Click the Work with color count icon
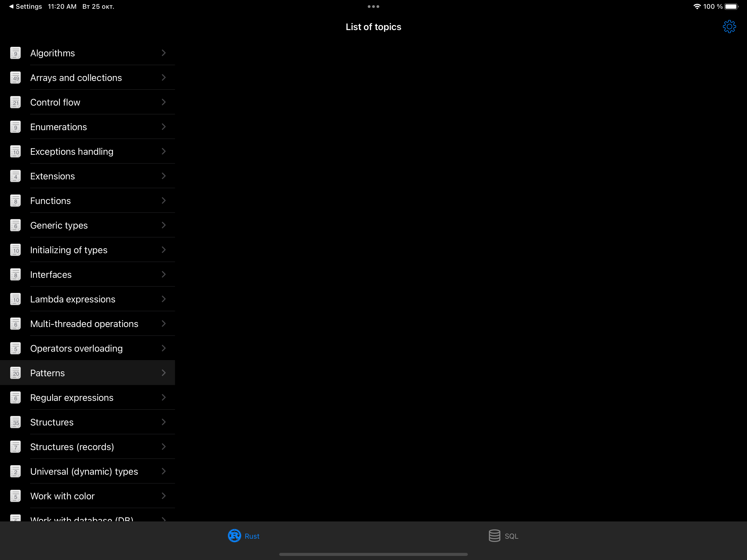The width and height of the screenshot is (747, 560). click(x=16, y=496)
